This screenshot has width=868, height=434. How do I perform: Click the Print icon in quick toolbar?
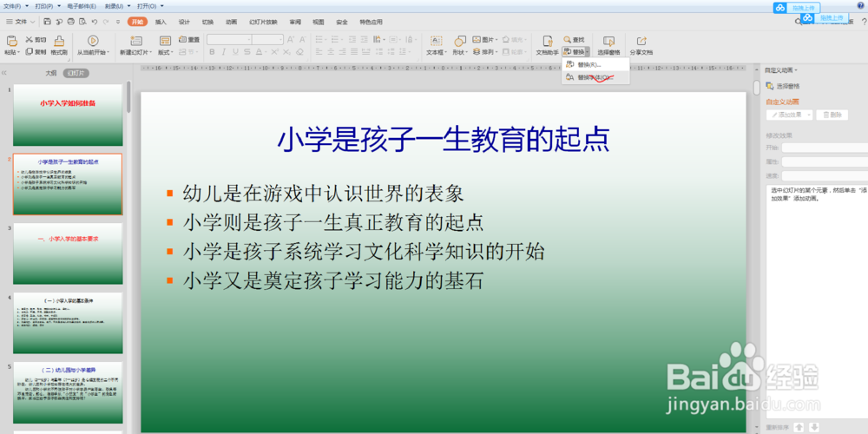(70, 22)
